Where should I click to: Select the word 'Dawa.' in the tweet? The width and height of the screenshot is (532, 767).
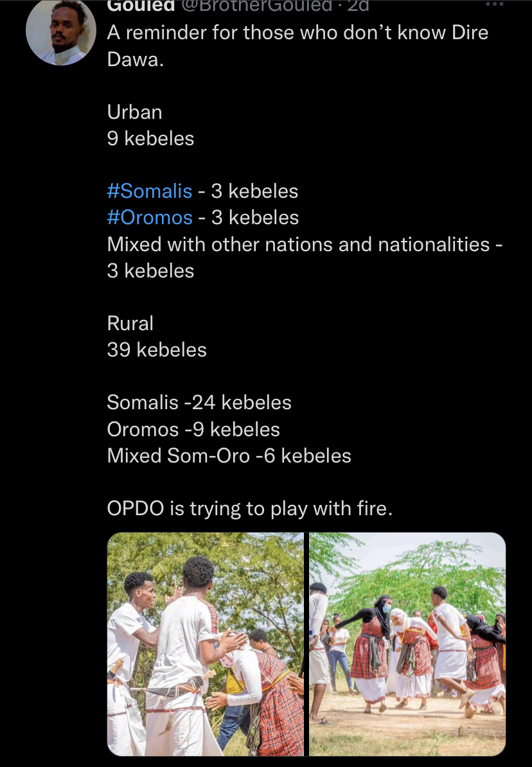(x=135, y=60)
